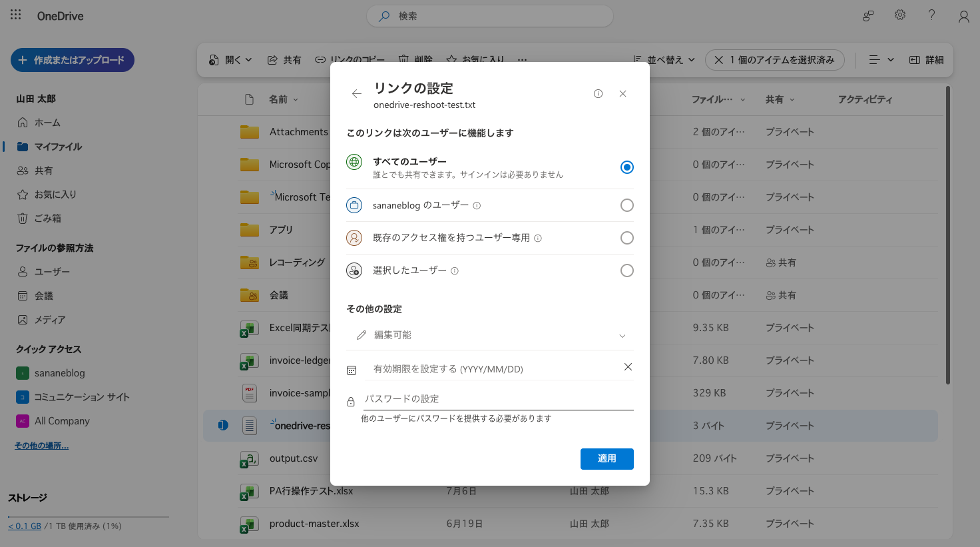Click the file type column header icon
This screenshot has width=980, height=547.
click(x=249, y=99)
